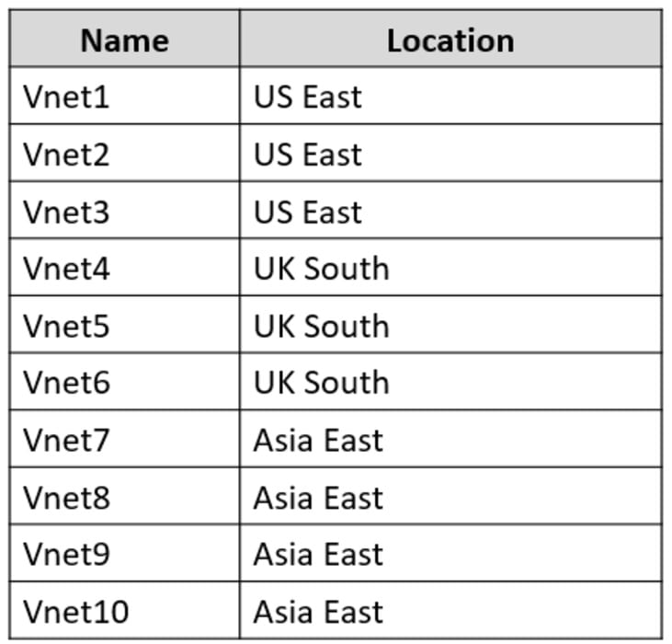The height and width of the screenshot is (644, 672).
Task: Click UK South location for Vnet6
Action: pyautogui.click(x=322, y=383)
